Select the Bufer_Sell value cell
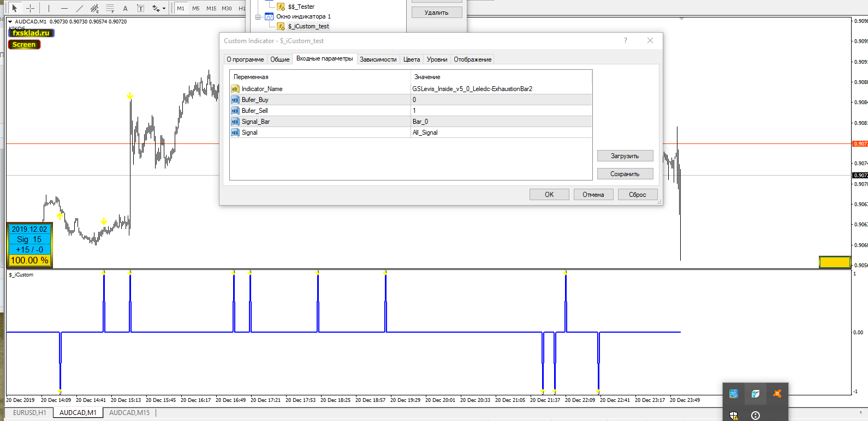The image size is (868, 421). [501, 111]
